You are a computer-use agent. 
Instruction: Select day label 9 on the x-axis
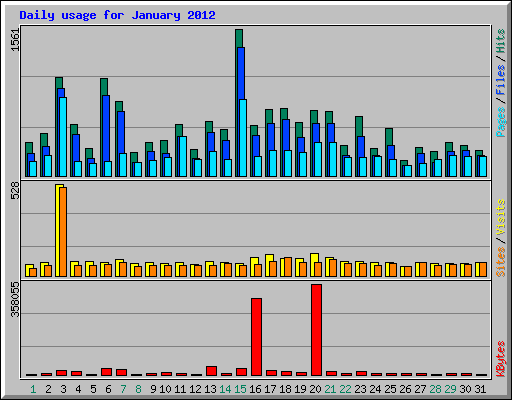153,389
